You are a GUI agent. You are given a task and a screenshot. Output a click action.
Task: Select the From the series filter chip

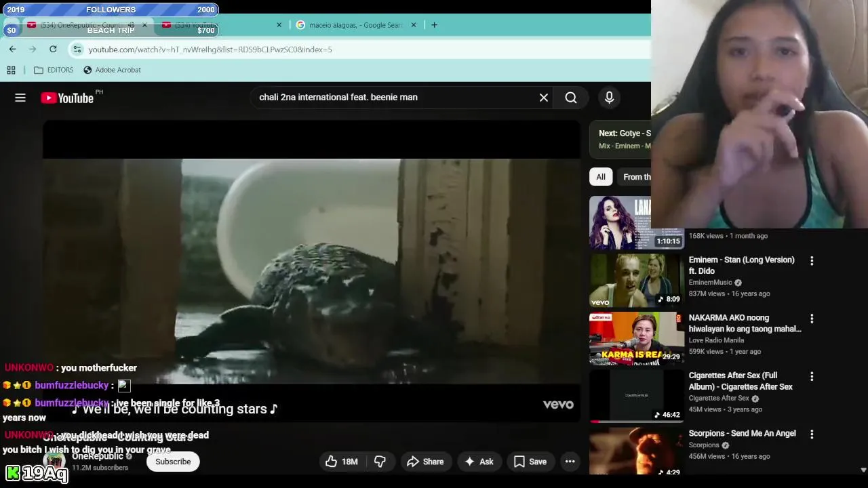pyautogui.click(x=636, y=177)
